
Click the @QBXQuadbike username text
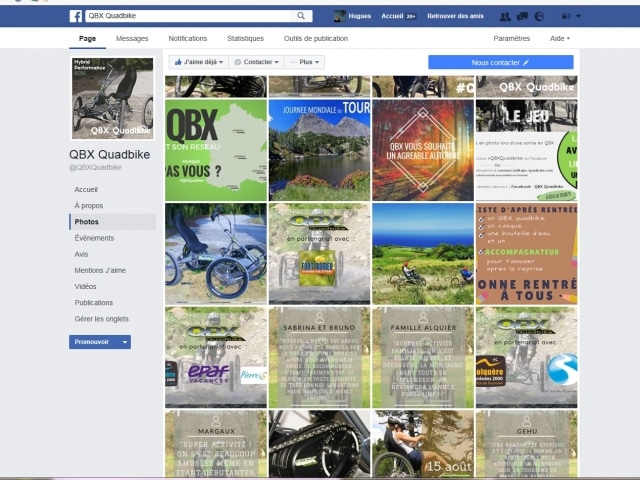coord(95,167)
